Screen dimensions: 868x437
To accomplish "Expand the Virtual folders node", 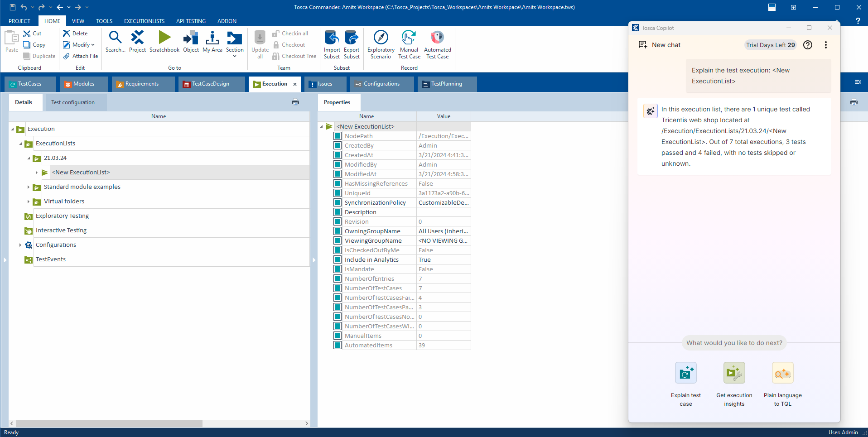I will click(29, 202).
